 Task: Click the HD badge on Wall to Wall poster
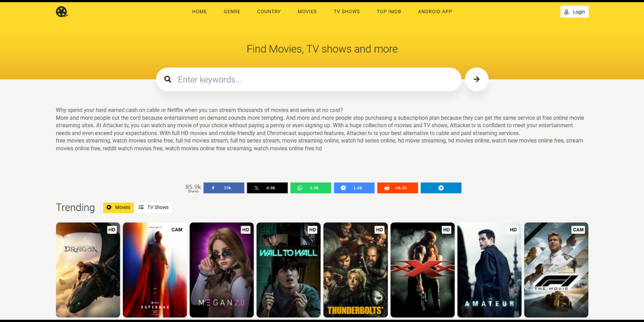pos(313,230)
